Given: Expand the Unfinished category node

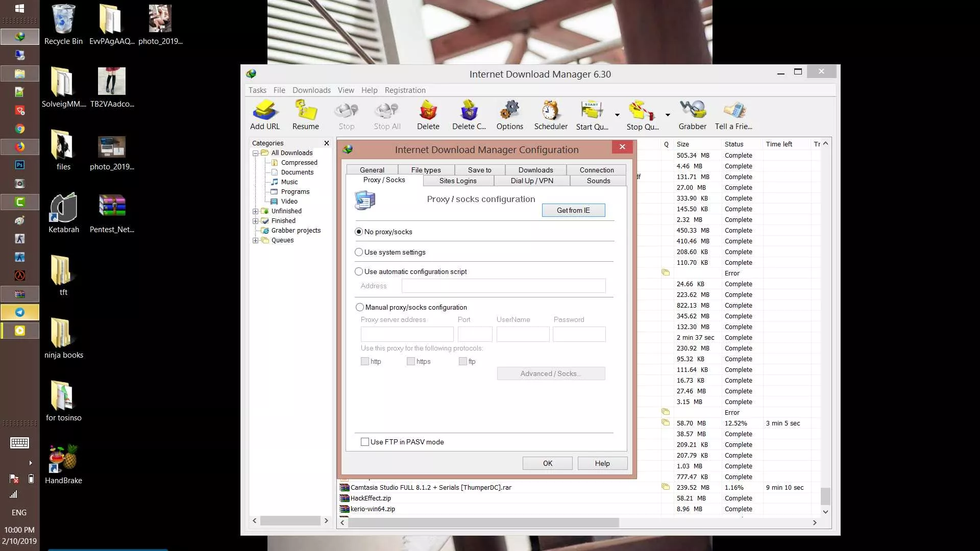Looking at the screenshot, I should click(256, 211).
